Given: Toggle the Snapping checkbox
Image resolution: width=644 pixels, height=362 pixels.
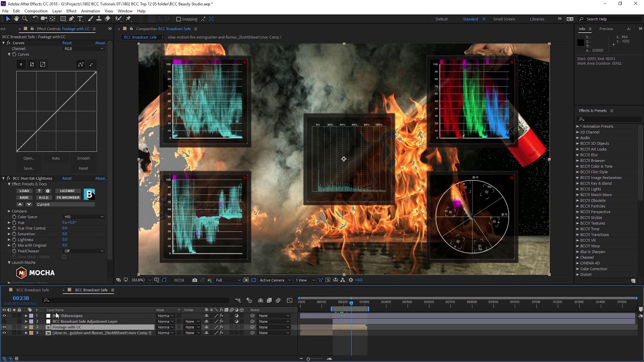Looking at the screenshot, I should point(178,19).
